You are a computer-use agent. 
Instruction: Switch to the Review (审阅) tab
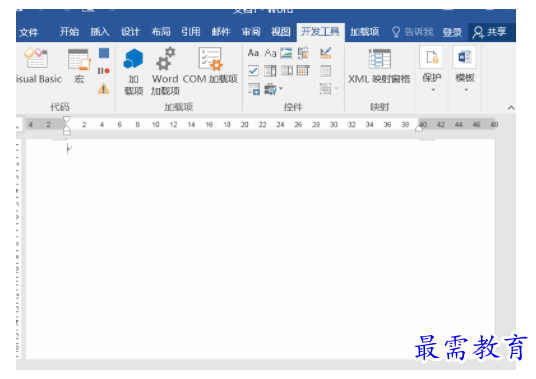point(251,32)
